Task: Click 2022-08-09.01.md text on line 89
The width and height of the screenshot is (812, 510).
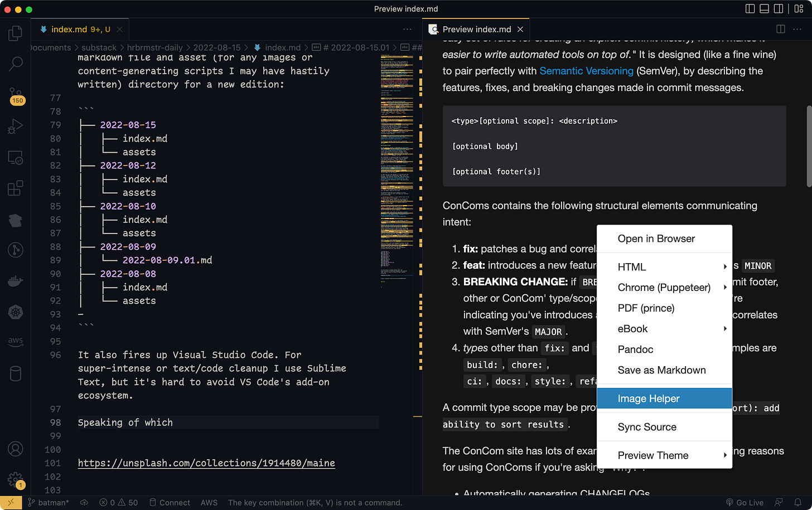Action: [167, 260]
